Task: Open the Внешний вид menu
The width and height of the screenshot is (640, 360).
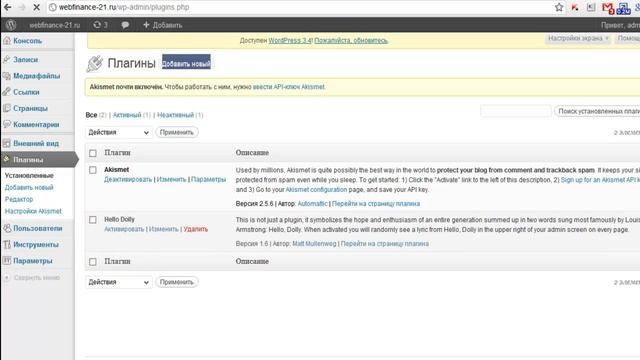Action: point(36,144)
